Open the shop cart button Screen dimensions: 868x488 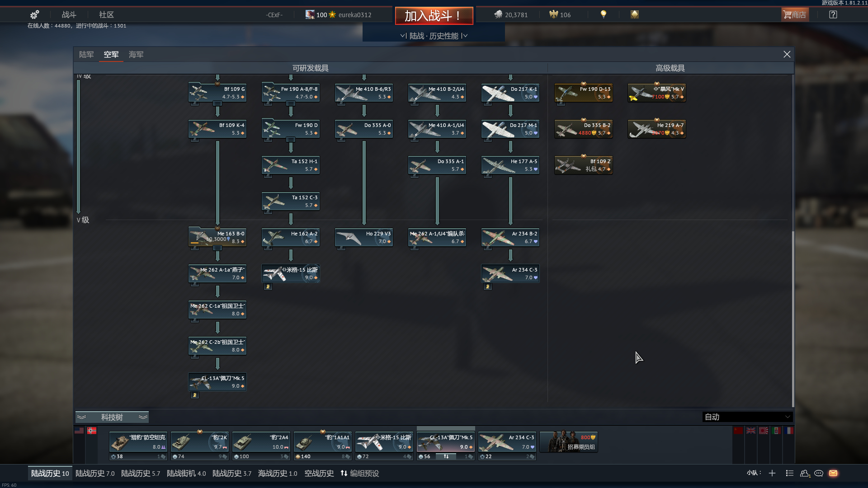795,14
